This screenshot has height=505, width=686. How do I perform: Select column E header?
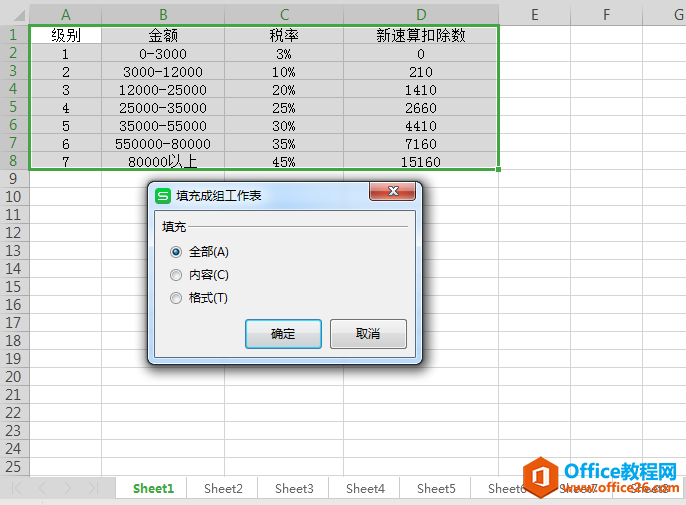coord(535,15)
